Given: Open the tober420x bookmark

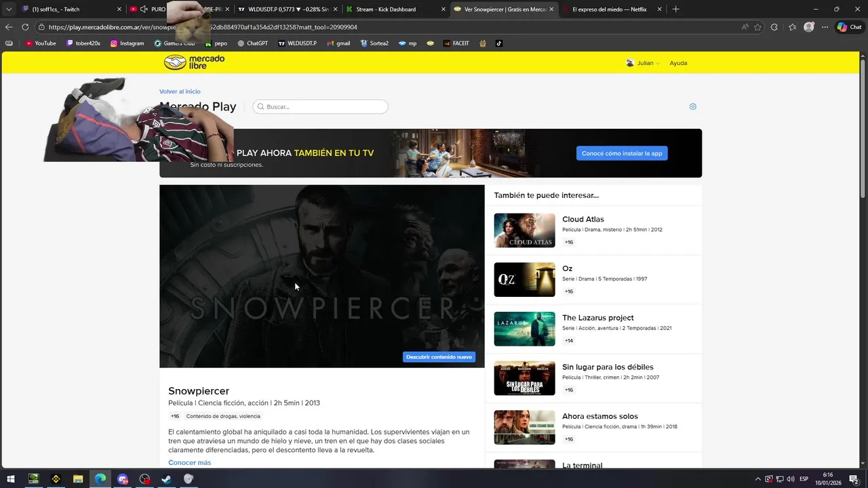Looking at the screenshot, I should 83,43.
